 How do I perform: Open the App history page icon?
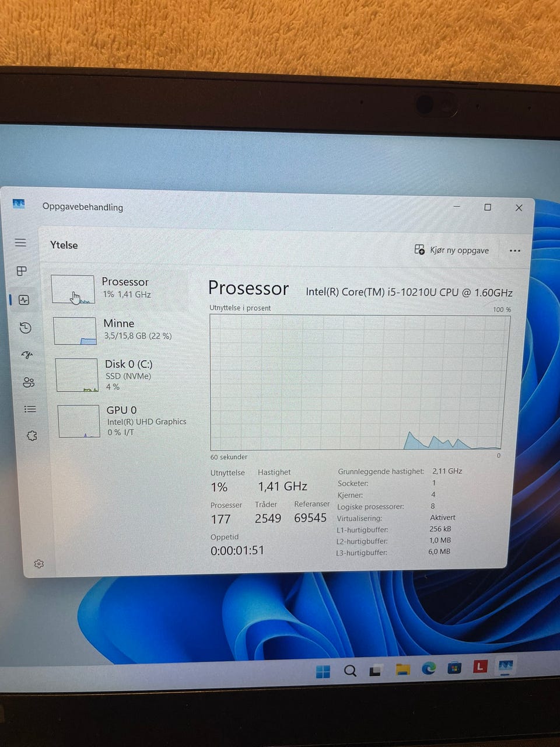[25, 328]
